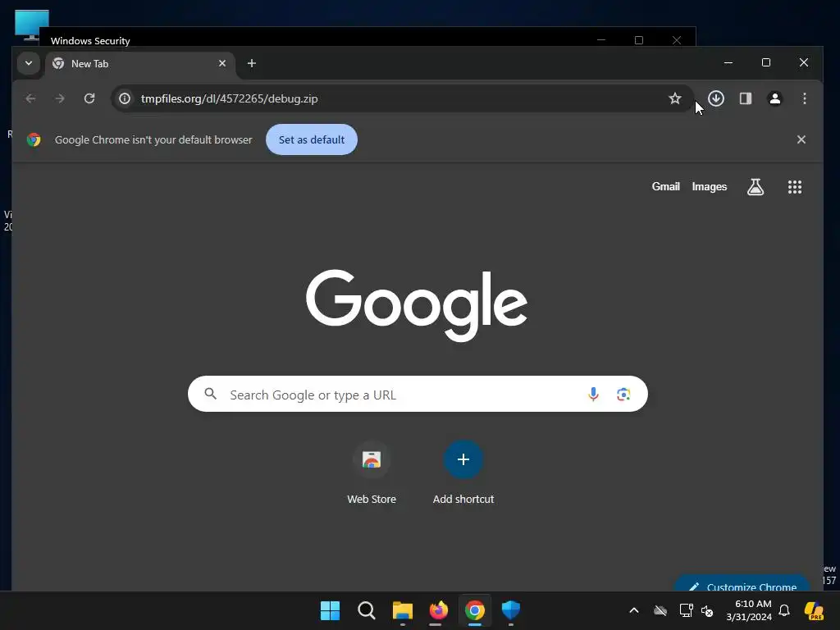Viewport: 840px width, 630px height.
Task: Switch to Firefox in taskbar
Action: click(439, 610)
